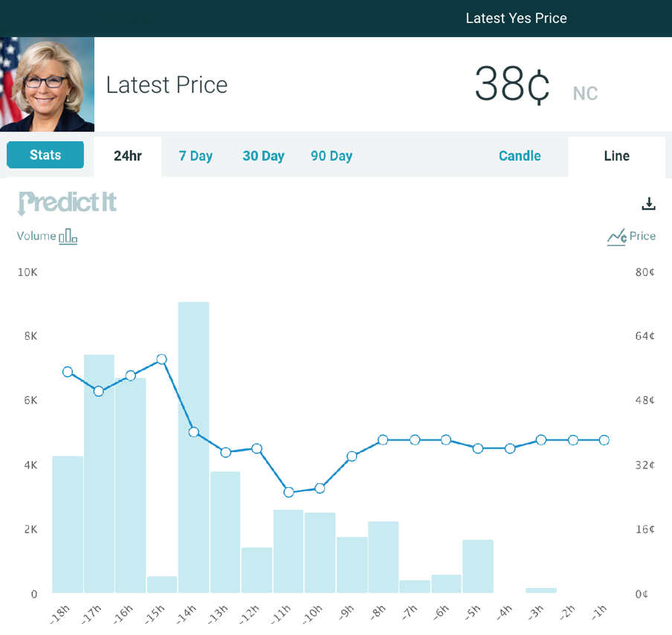This screenshot has height=635, width=672.
Task: Click the Volume bar chart icon
Action: point(68,236)
